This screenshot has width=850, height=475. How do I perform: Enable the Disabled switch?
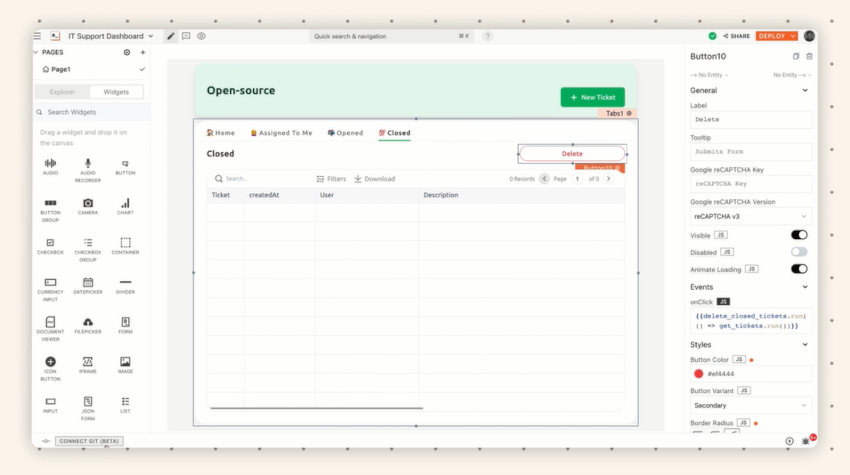tap(799, 252)
